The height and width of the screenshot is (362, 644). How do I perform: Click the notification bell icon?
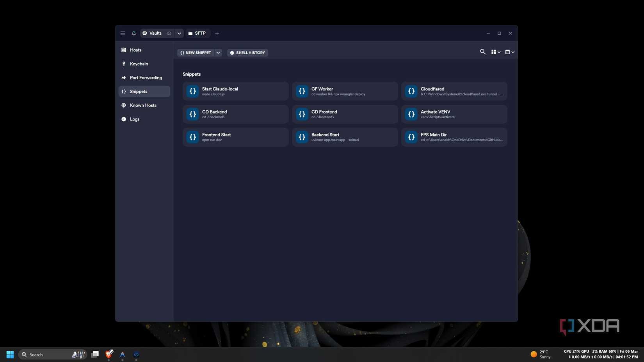point(133,33)
